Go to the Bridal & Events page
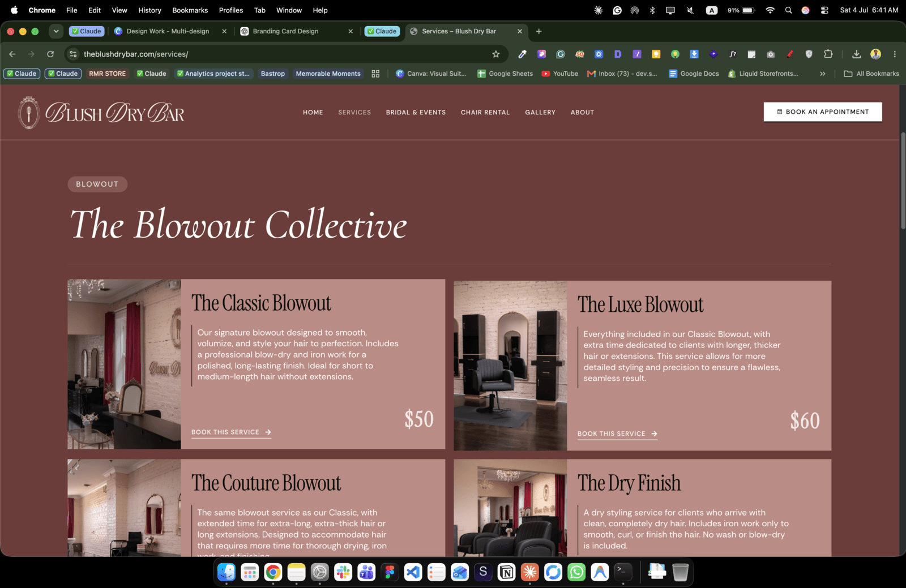 (x=416, y=113)
